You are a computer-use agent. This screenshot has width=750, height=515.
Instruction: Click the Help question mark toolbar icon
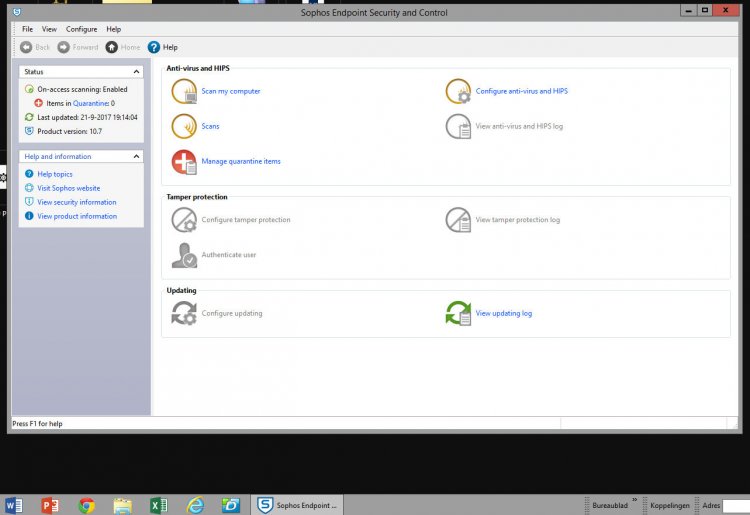point(154,47)
